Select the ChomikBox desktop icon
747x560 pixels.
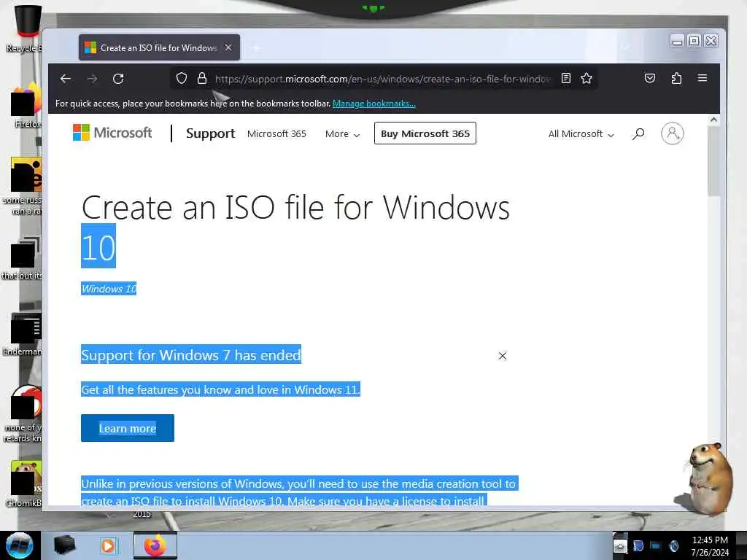click(x=24, y=483)
